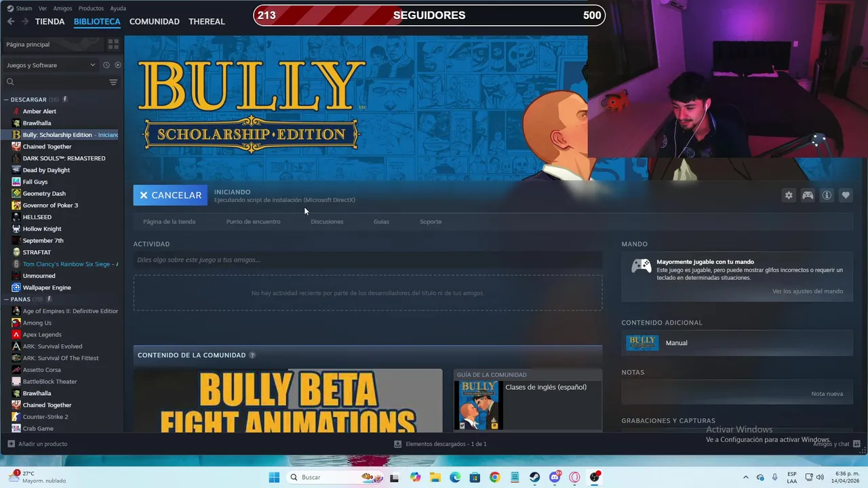Screen dimensions: 868x488
Task: Click the Windows taskbar Buscar box
Action: pos(336,477)
